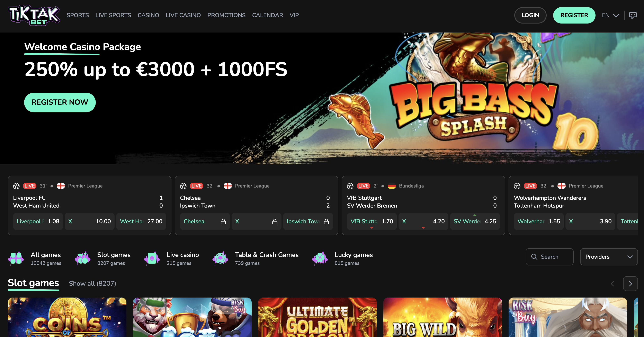Open the CALENDAR page
644x337 pixels.
[268, 15]
